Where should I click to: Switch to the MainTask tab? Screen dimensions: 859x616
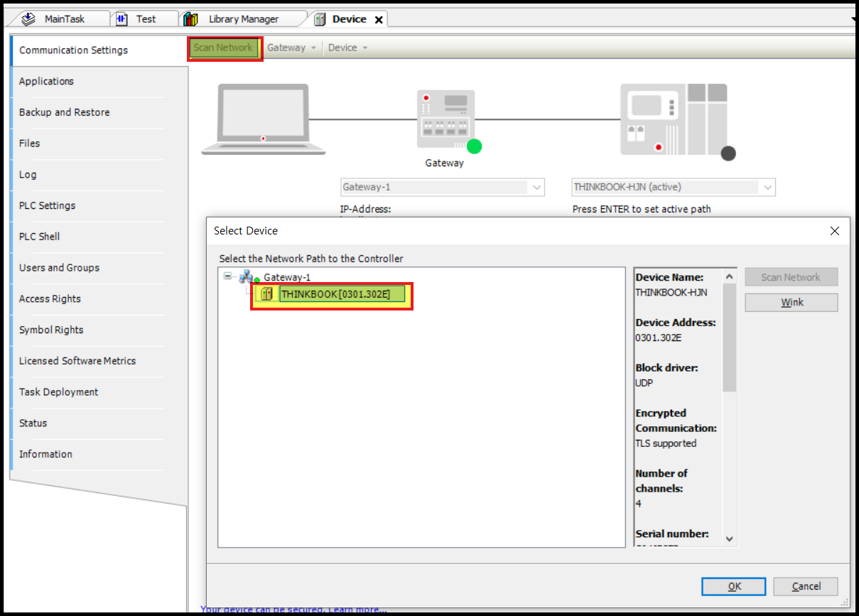coord(64,19)
